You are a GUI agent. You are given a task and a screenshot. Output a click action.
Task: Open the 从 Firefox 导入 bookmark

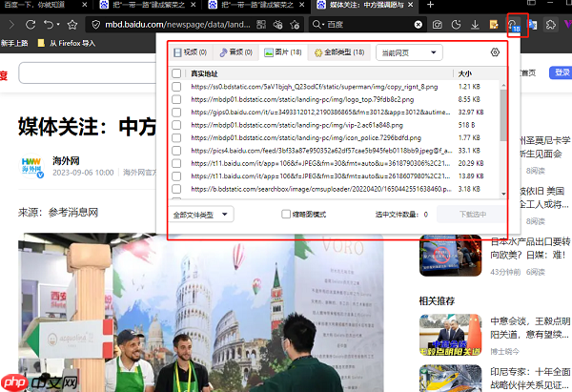pos(67,43)
